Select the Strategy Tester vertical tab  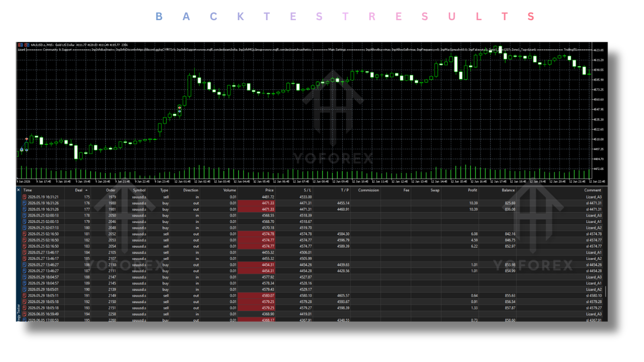point(19,312)
